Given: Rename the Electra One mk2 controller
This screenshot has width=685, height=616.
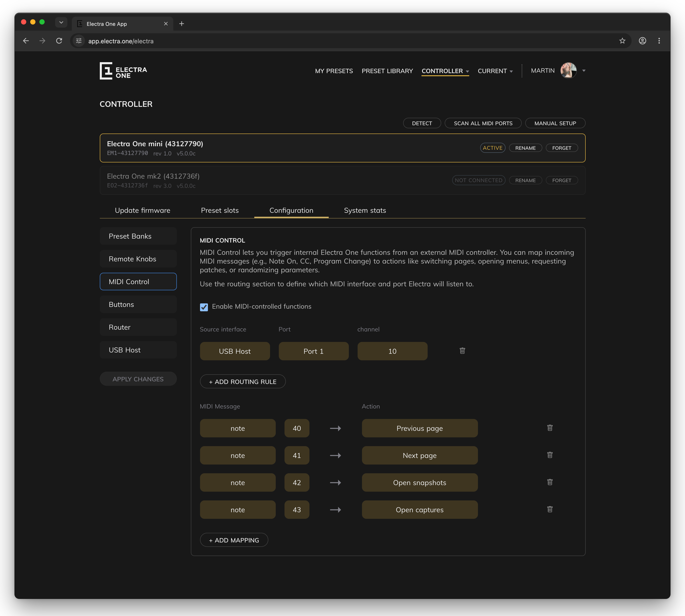Looking at the screenshot, I should 525,180.
